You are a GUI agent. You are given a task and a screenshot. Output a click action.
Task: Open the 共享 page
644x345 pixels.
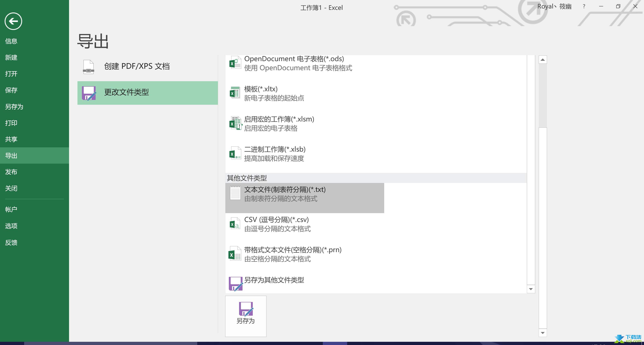coord(34,139)
